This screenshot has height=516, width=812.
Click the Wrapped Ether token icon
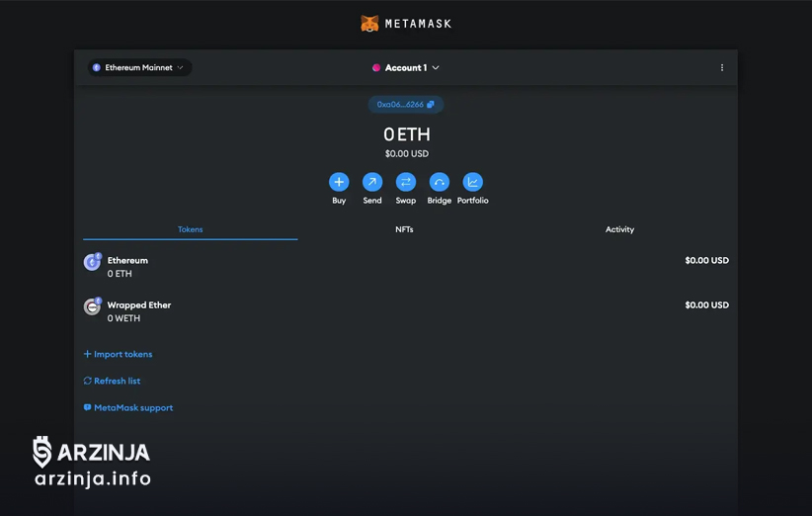pos(92,306)
